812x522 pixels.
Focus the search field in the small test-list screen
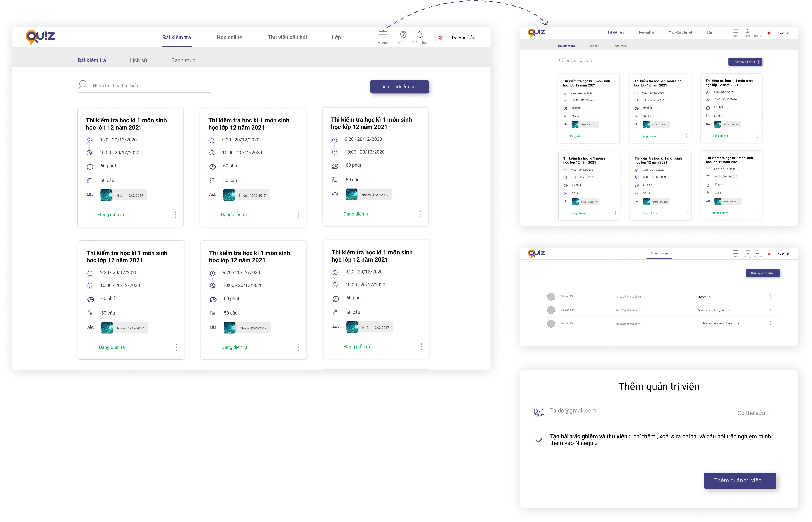point(597,61)
